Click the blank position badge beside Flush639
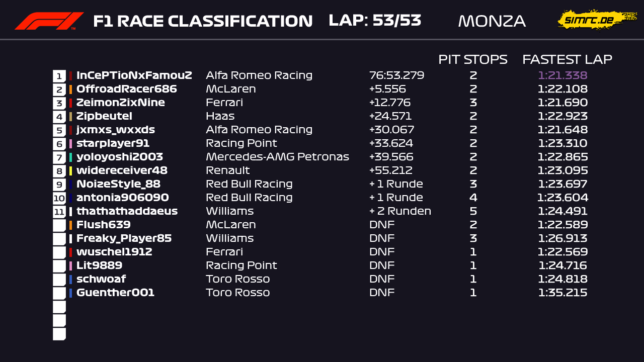 59,225
